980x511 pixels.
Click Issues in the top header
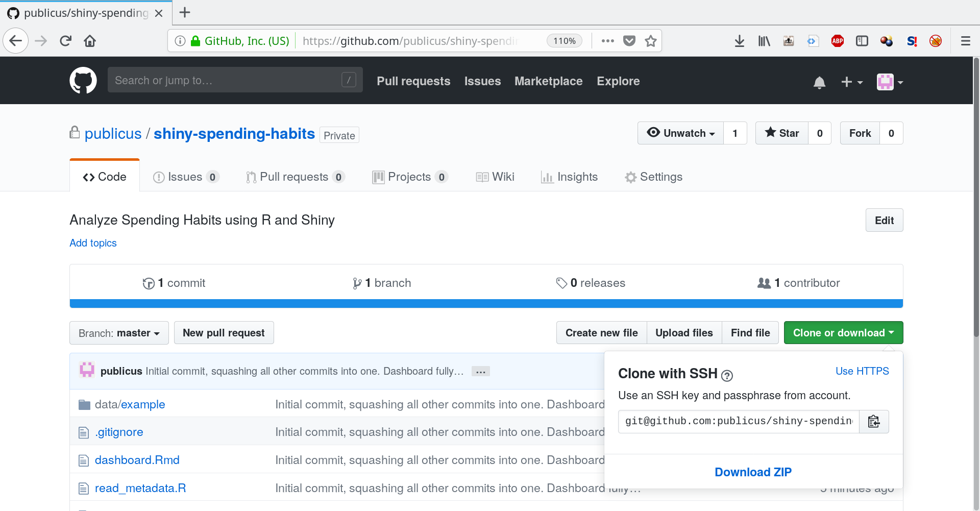click(482, 81)
